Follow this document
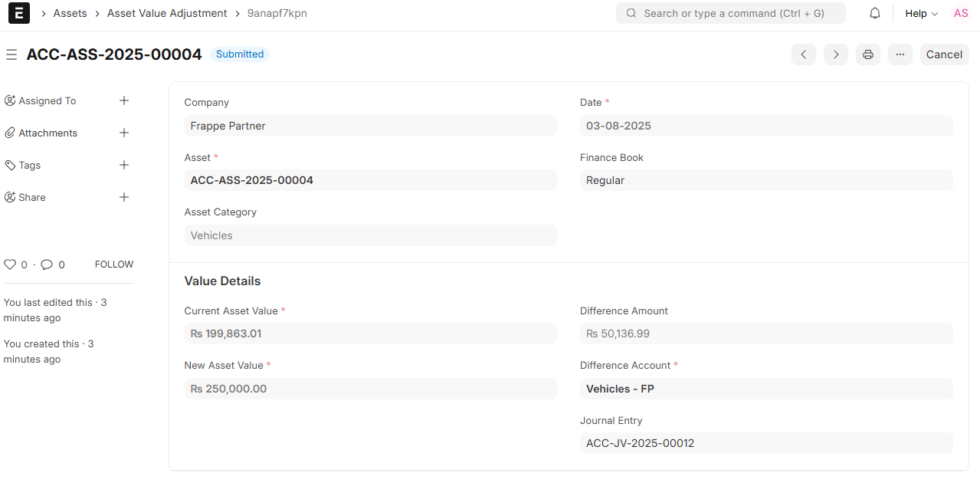Image resolution: width=980 pixels, height=483 pixels. click(x=114, y=264)
